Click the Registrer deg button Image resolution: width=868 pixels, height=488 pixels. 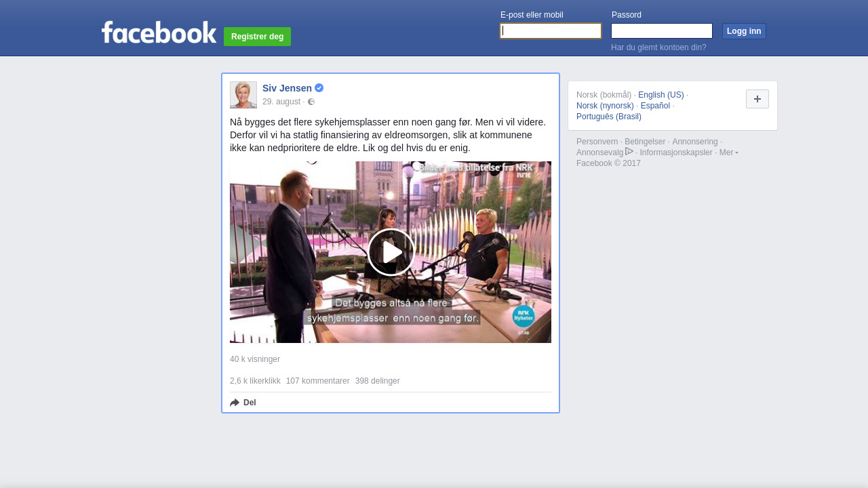coord(258,37)
